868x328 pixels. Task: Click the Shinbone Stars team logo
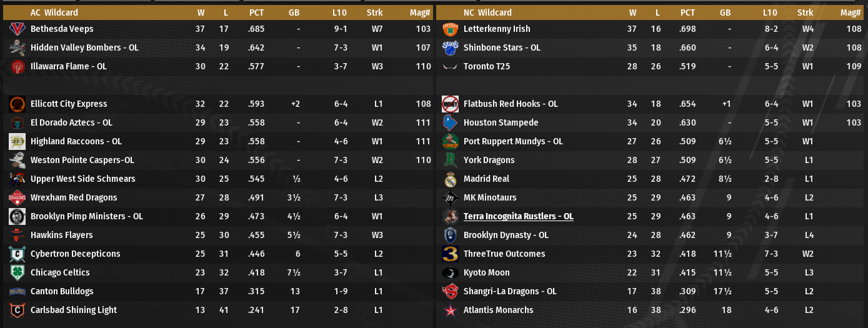pyautogui.click(x=450, y=47)
